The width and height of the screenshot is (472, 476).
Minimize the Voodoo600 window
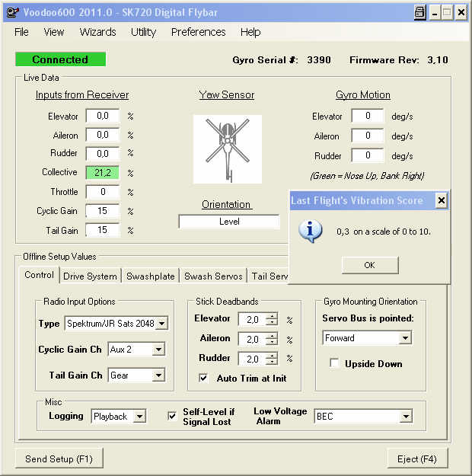pos(435,13)
